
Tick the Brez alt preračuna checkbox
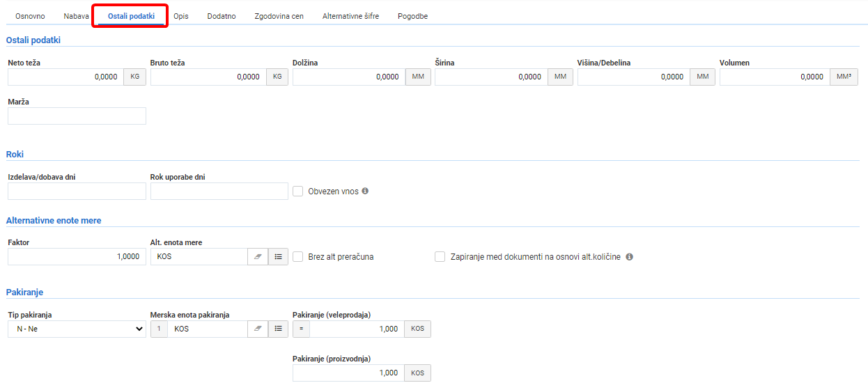298,256
